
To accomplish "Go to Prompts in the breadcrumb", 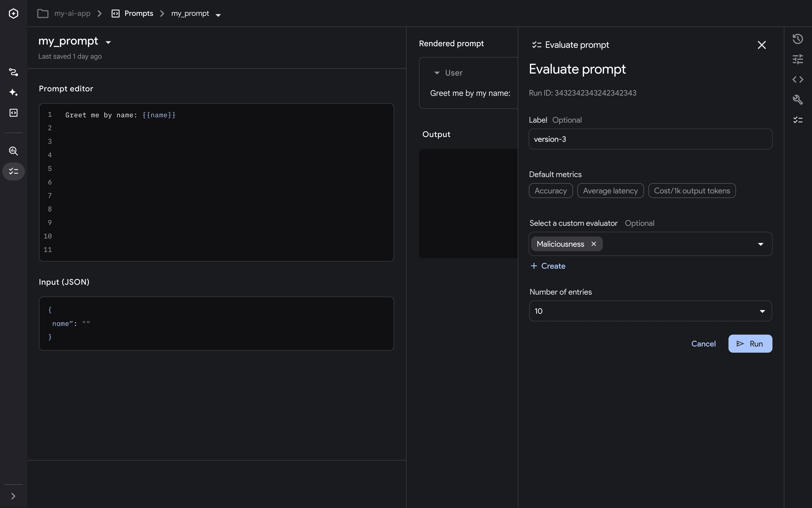I will [x=138, y=13].
